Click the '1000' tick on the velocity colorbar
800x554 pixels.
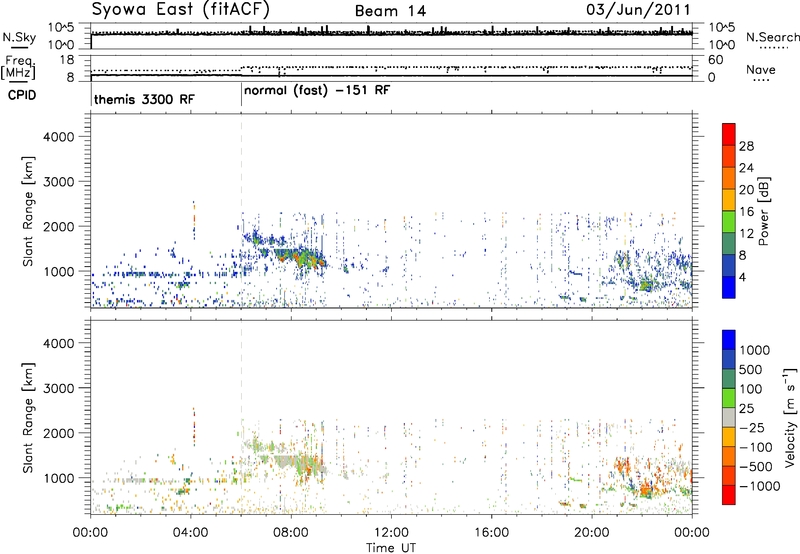[x=755, y=350]
